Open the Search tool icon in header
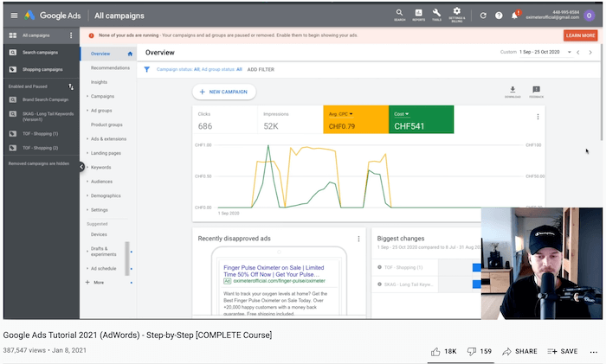The height and width of the screenshot is (364, 606). 399,15
